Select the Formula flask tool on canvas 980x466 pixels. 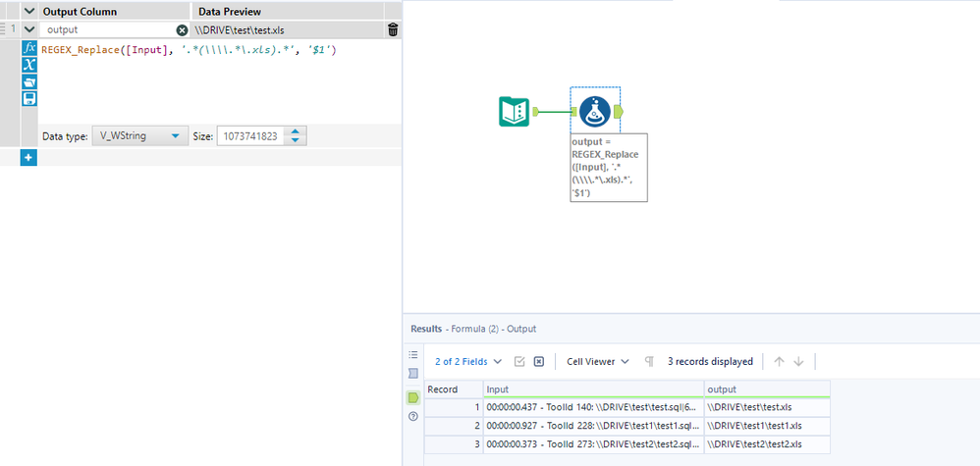[595, 112]
